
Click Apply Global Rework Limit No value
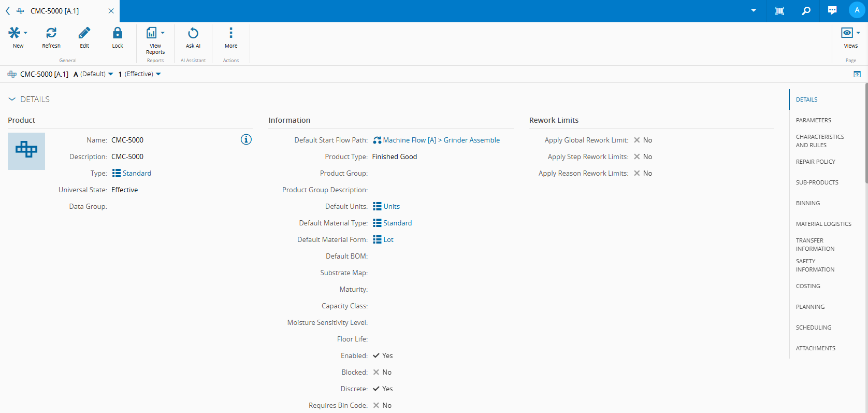(643, 140)
